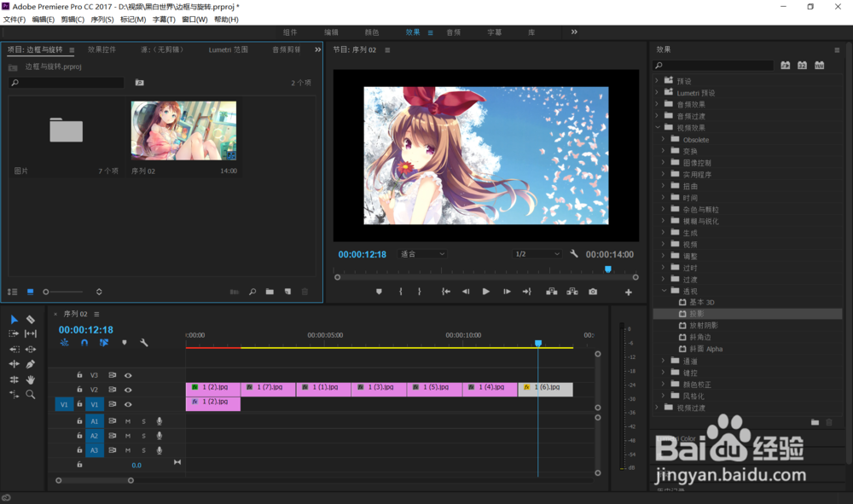Image resolution: width=853 pixels, height=504 pixels.
Task: Click the effects panel search field
Action: coord(713,66)
